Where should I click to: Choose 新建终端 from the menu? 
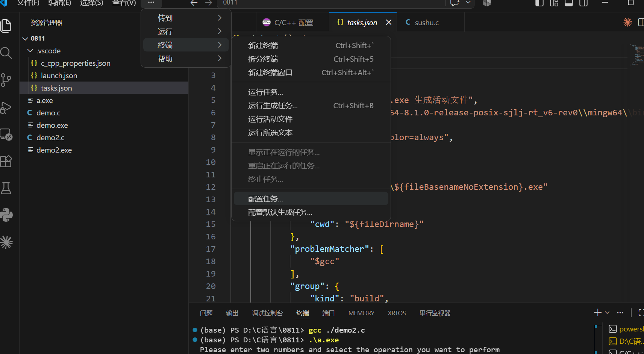pyautogui.click(x=311, y=45)
